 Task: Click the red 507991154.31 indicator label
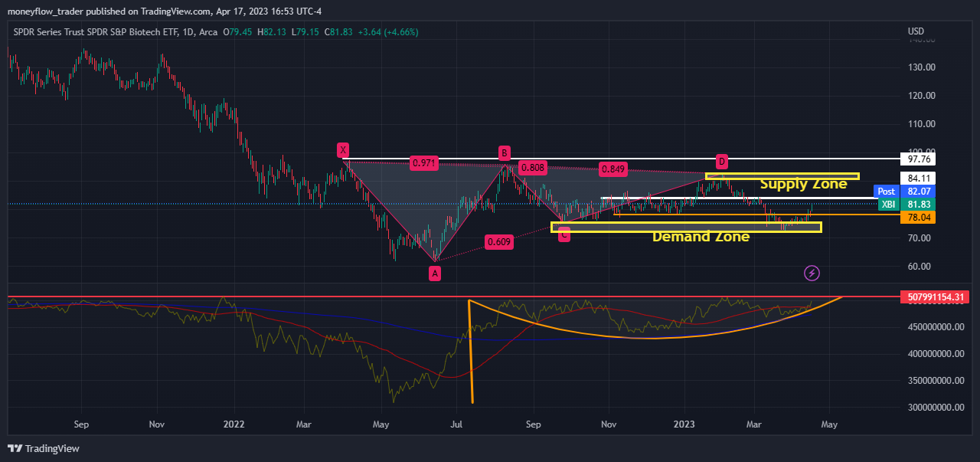coord(936,297)
